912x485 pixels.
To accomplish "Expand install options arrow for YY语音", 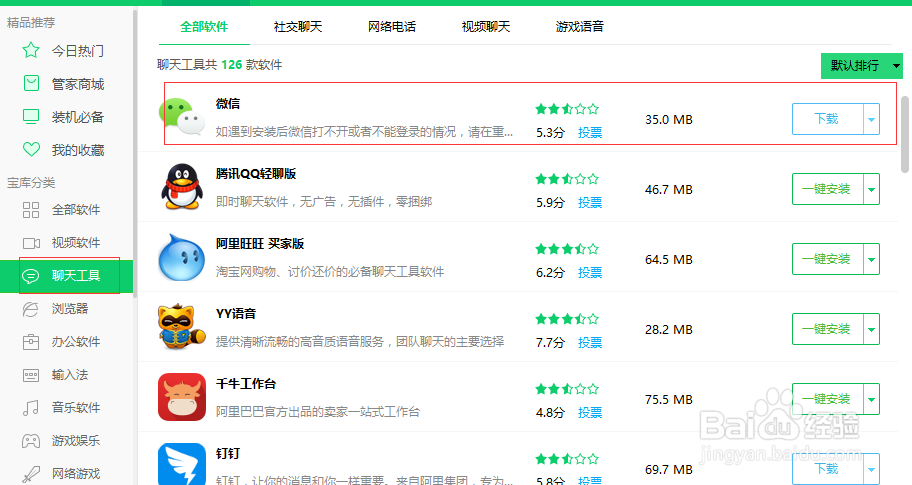I will [871, 329].
